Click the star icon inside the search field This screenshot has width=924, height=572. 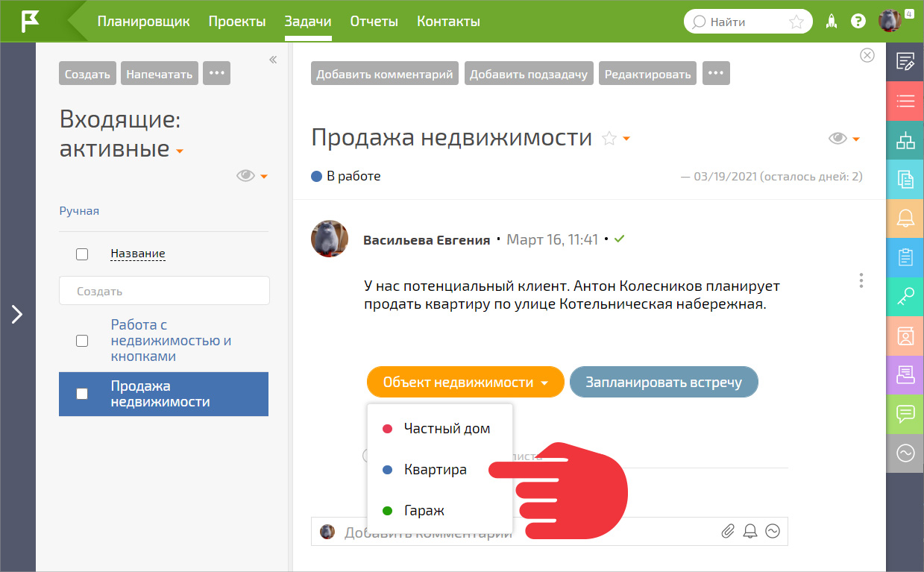click(x=796, y=22)
